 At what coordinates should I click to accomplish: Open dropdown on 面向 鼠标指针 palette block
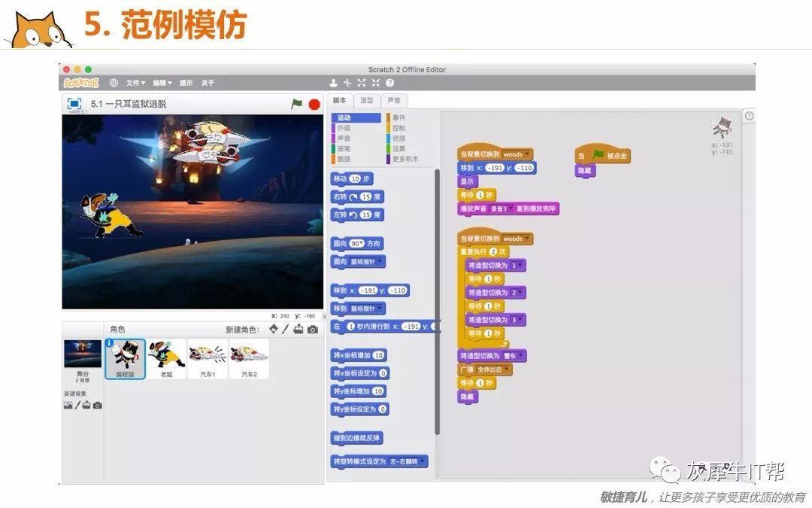click(380, 261)
